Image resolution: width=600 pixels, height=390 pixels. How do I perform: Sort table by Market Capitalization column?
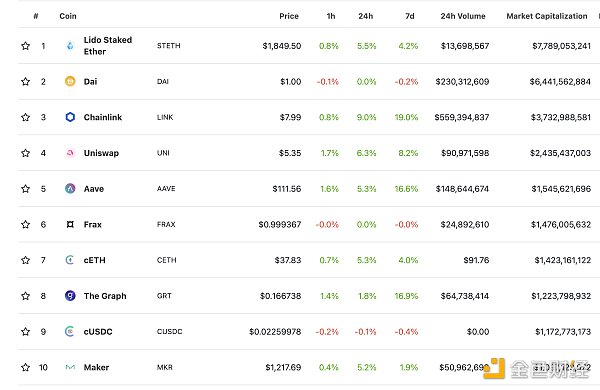click(547, 16)
